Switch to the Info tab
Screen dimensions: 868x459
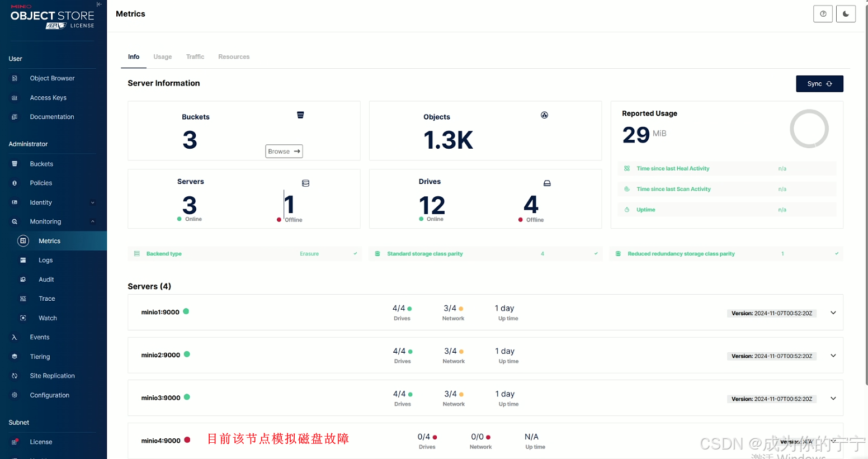(134, 57)
